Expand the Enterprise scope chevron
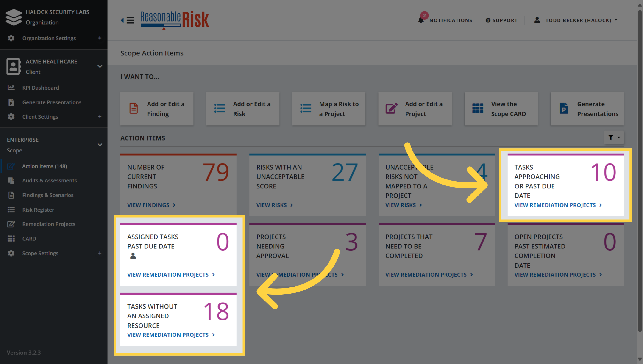Screen dimensions: 643x364 [100, 145]
